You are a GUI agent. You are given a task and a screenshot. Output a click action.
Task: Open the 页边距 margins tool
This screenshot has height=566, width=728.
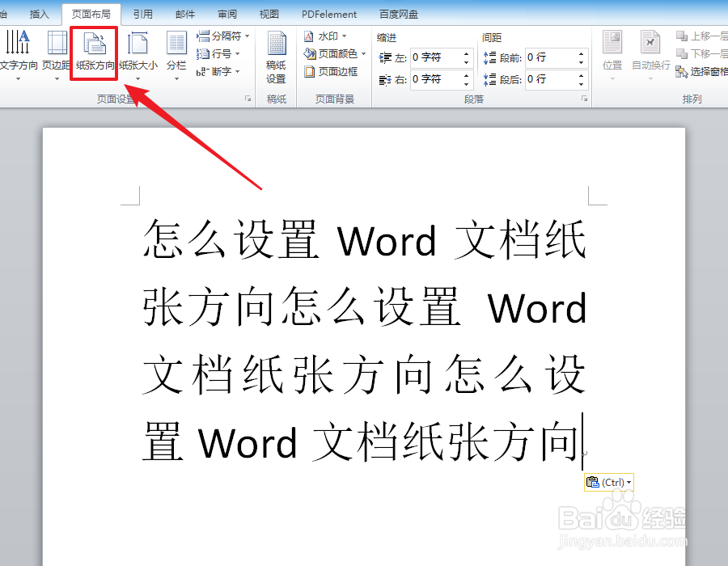[x=57, y=55]
